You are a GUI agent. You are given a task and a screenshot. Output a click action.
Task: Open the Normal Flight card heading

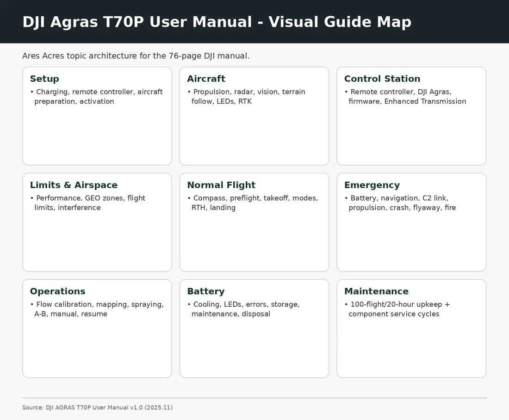coord(221,185)
